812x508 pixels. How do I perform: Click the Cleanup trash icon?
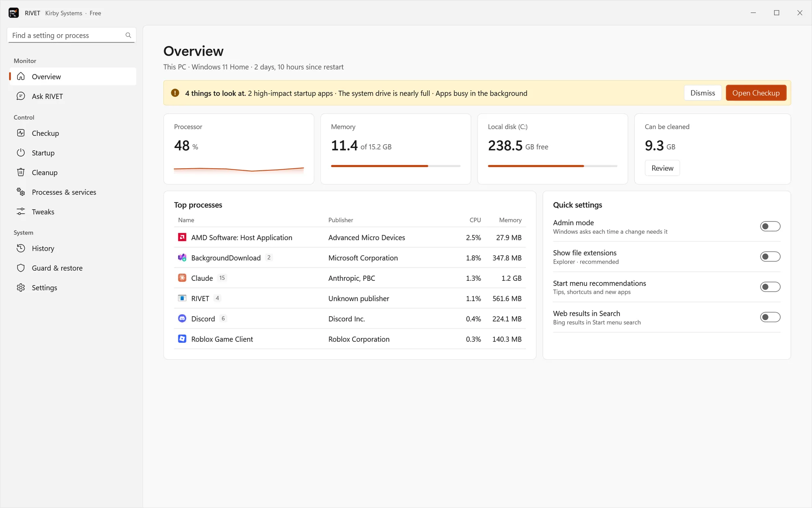(21, 172)
